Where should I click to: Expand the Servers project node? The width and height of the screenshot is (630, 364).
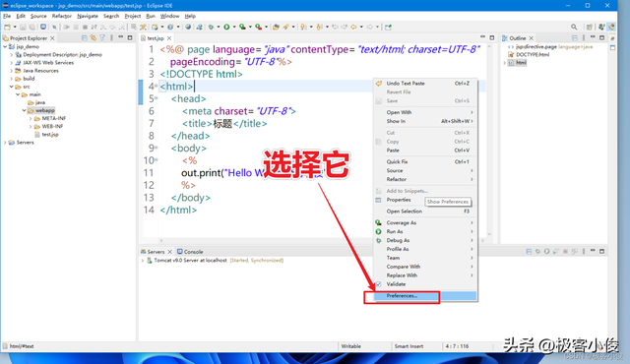pos(5,143)
